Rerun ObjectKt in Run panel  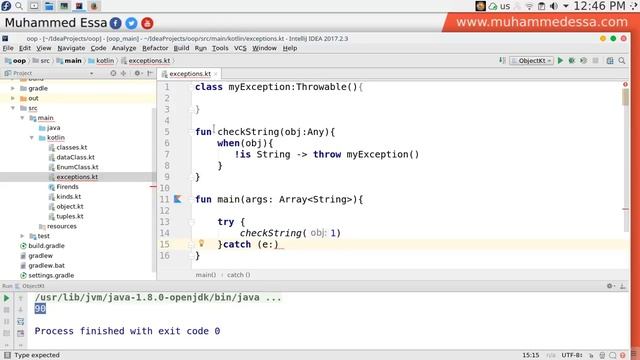(x=7, y=298)
